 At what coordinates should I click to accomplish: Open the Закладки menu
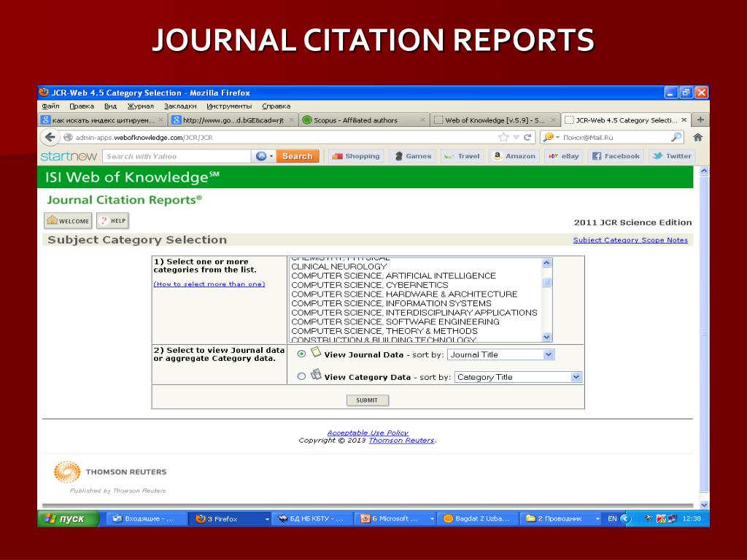pyautogui.click(x=180, y=106)
